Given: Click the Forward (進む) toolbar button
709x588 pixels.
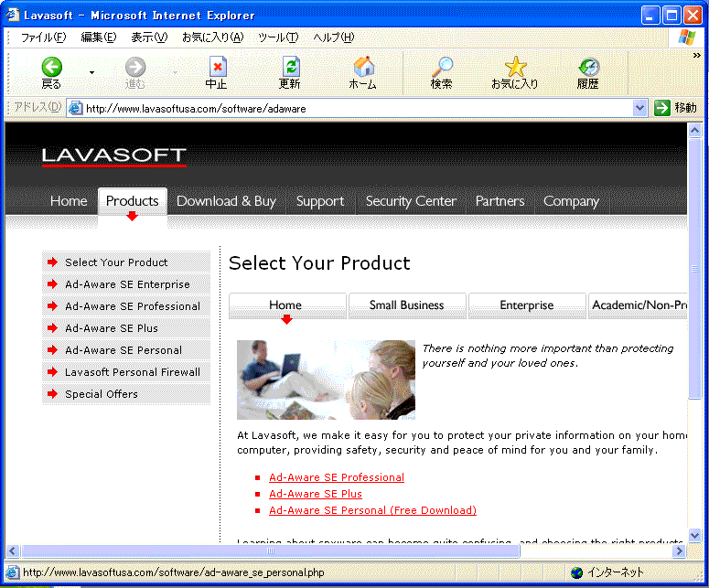Looking at the screenshot, I should coord(134,72).
